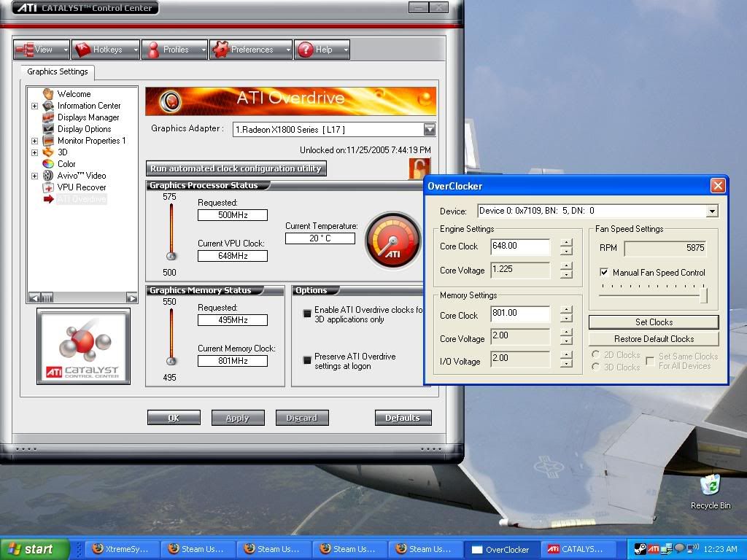The height and width of the screenshot is (560, 747).
Task: Click the ATI Catalyst Control Center molecule logo
Action: pyautogui.click(x=83, y=346)
